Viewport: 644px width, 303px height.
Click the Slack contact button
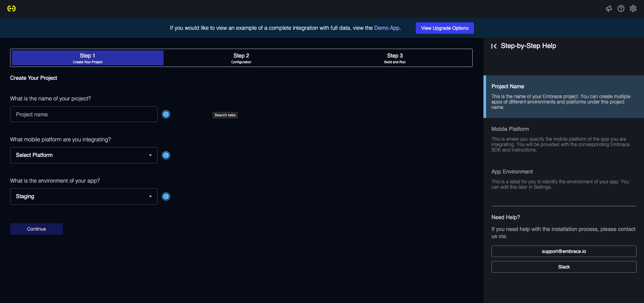(564, 267)
